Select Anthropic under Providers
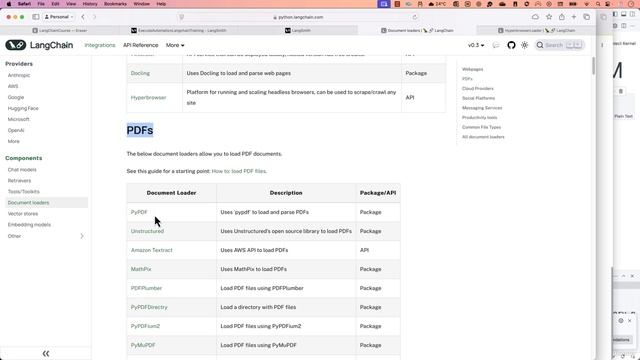The width and height of the screenshot is (640, 360). [19, 75]
